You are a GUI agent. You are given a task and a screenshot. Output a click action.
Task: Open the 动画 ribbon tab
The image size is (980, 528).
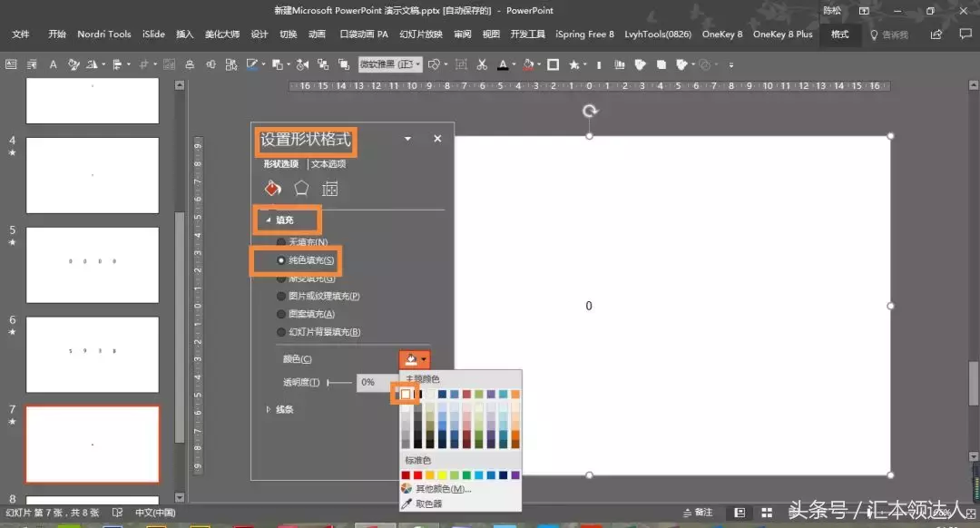tap(317, 34)
